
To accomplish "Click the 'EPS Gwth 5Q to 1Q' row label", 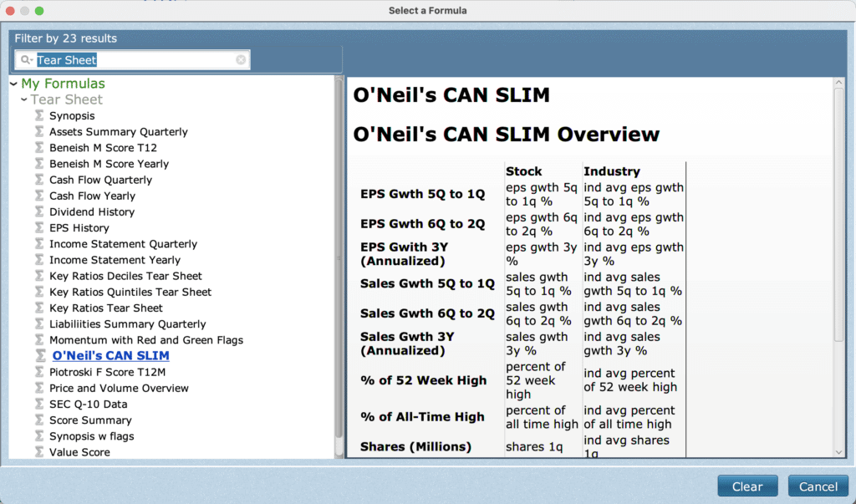I will (422, 194).
